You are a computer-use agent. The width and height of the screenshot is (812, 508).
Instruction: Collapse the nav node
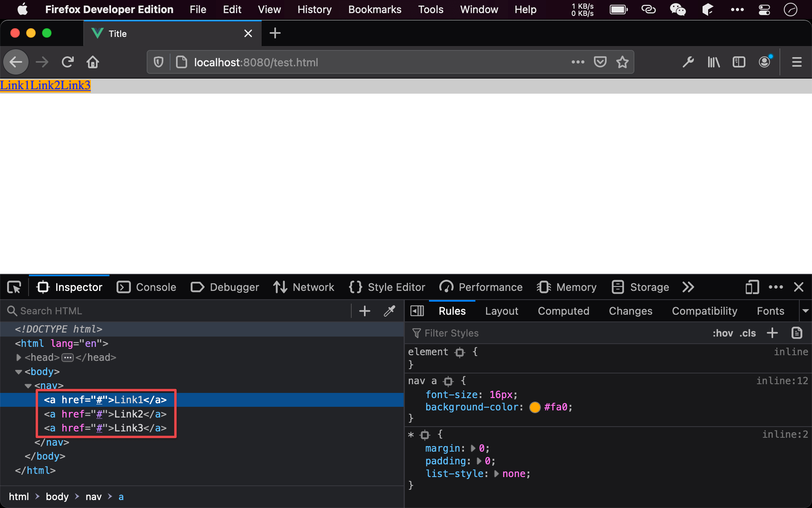tap(28, 386)
